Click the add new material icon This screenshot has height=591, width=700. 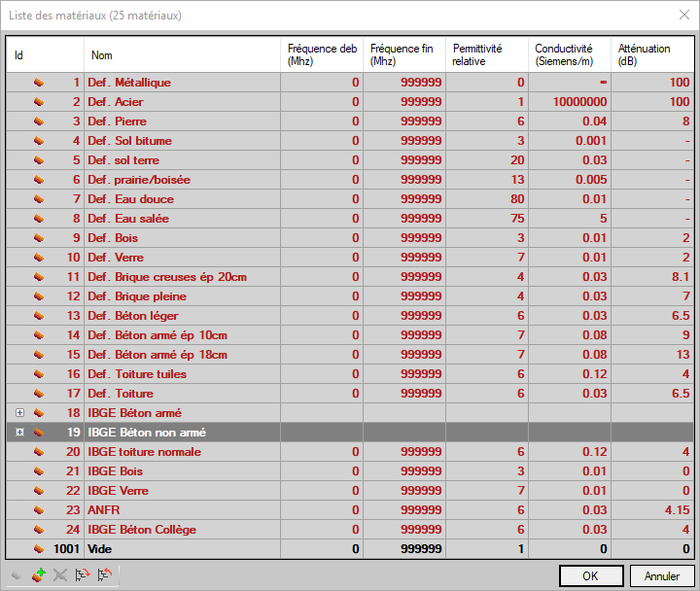pyautogui.click(x=39, y=574)
